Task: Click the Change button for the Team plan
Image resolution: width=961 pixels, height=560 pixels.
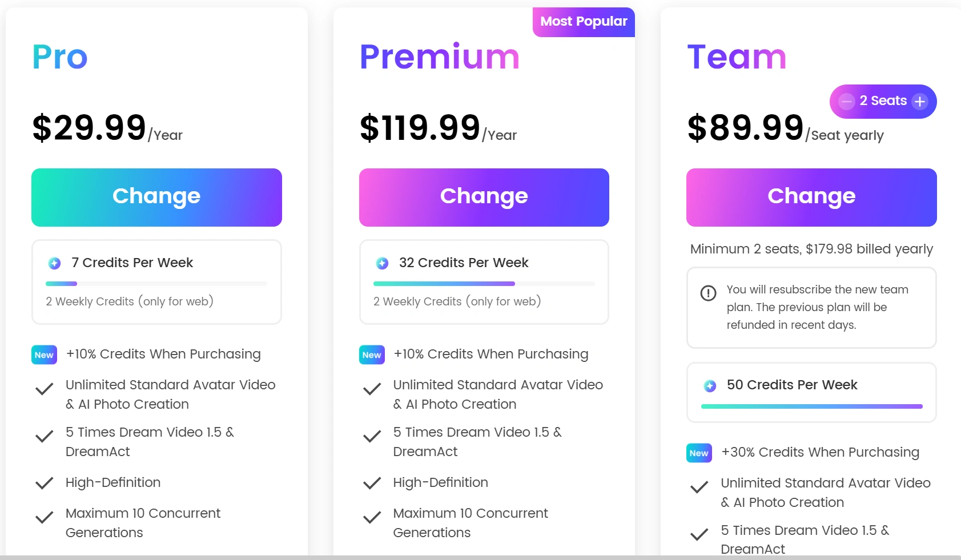Action: 811,197
